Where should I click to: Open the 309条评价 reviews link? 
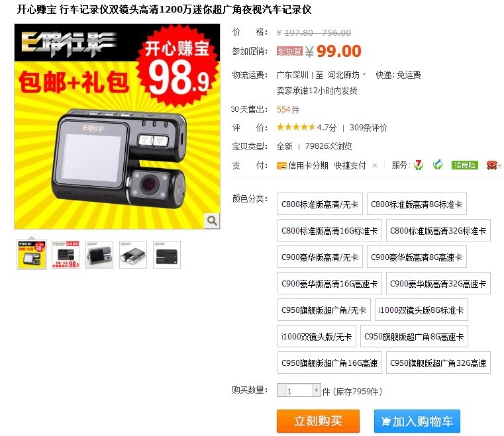(368, 128)
